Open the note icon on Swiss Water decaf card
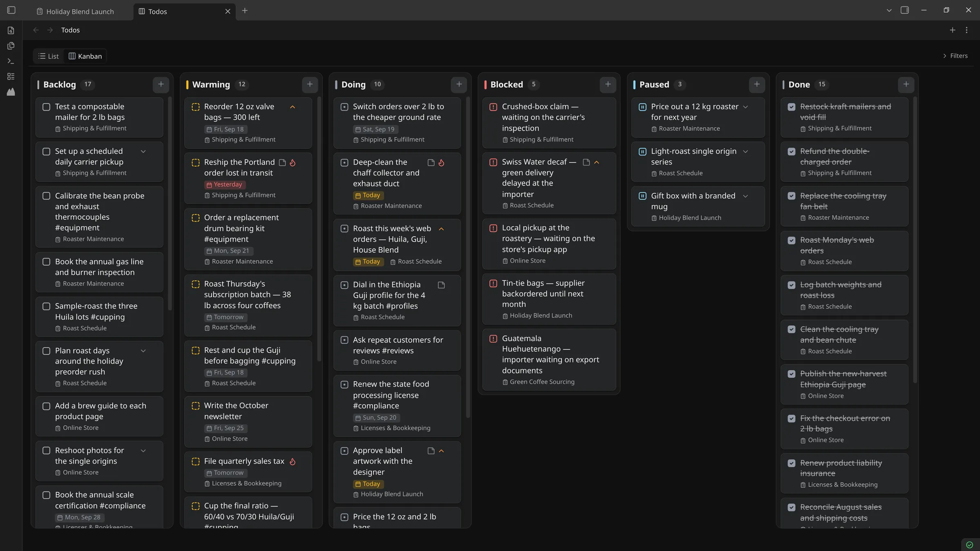This screenshot has height=551, width=980. click(x=586, y=162)
